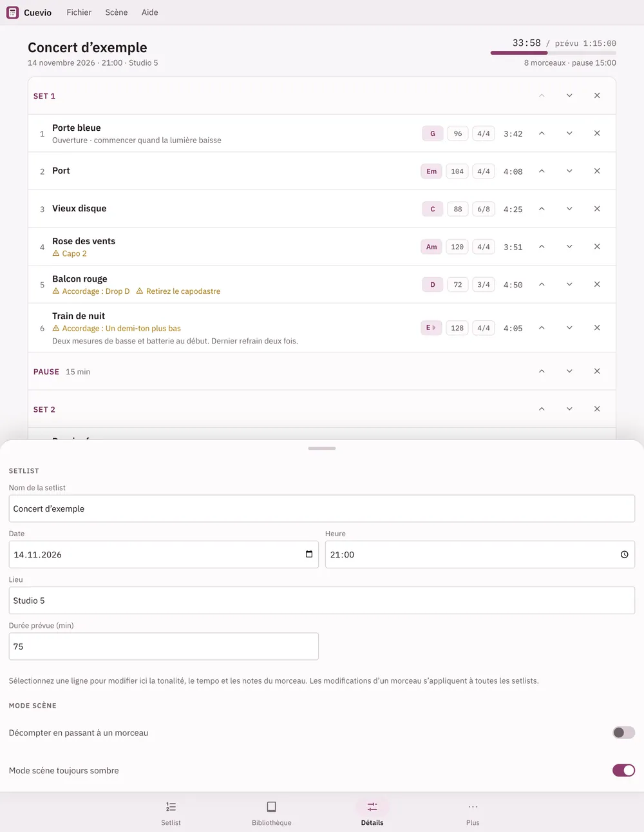The image size is (644, 832).
Task: Open the Aide menu
Action: [150, 12]
